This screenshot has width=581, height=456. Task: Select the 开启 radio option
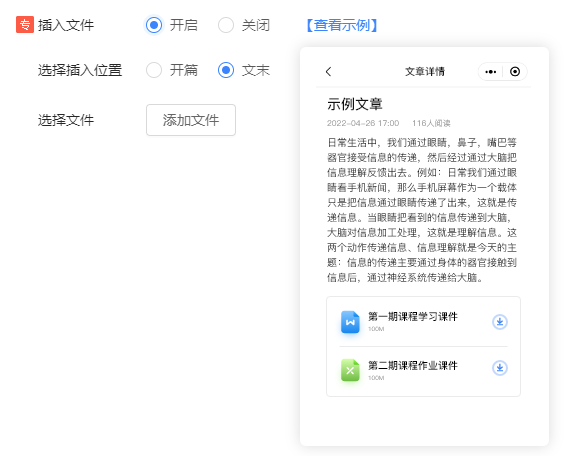pos(154,25)
